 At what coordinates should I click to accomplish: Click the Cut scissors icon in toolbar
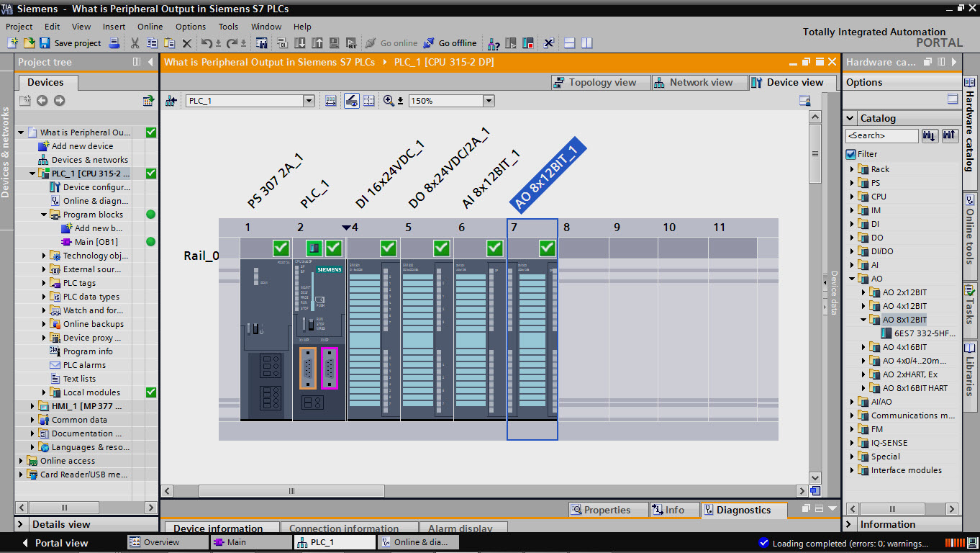(x=135, y=43)
